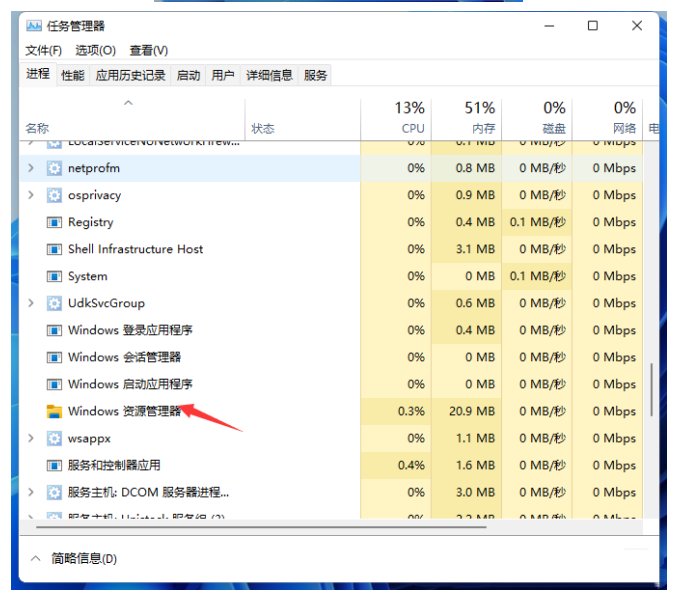The image size is (675, 598).
Task: Open the 文件(F) menu
Action: pyautogui.click(x=43, y=50)
